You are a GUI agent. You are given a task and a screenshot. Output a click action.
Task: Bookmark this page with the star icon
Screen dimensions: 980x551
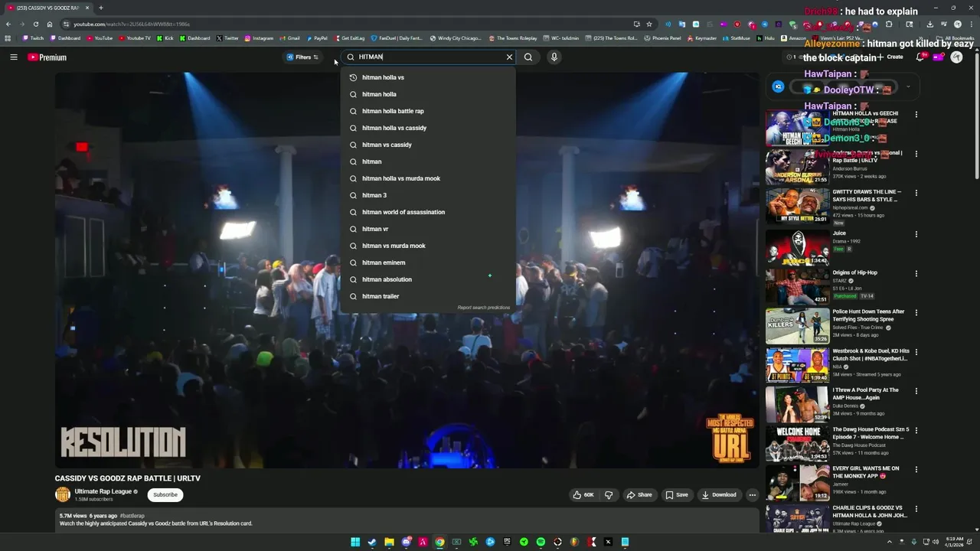click(649, 24)
